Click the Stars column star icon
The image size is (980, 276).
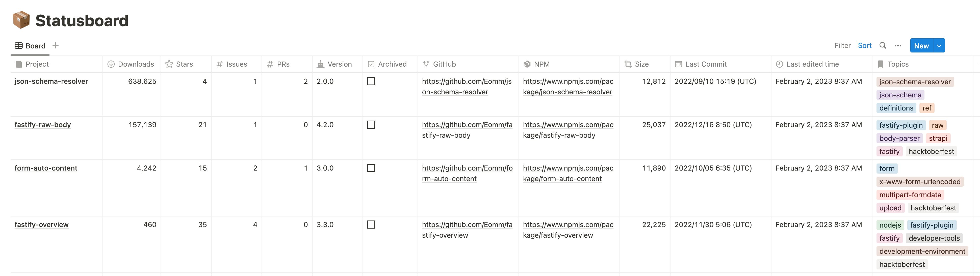tap(169, 64)
